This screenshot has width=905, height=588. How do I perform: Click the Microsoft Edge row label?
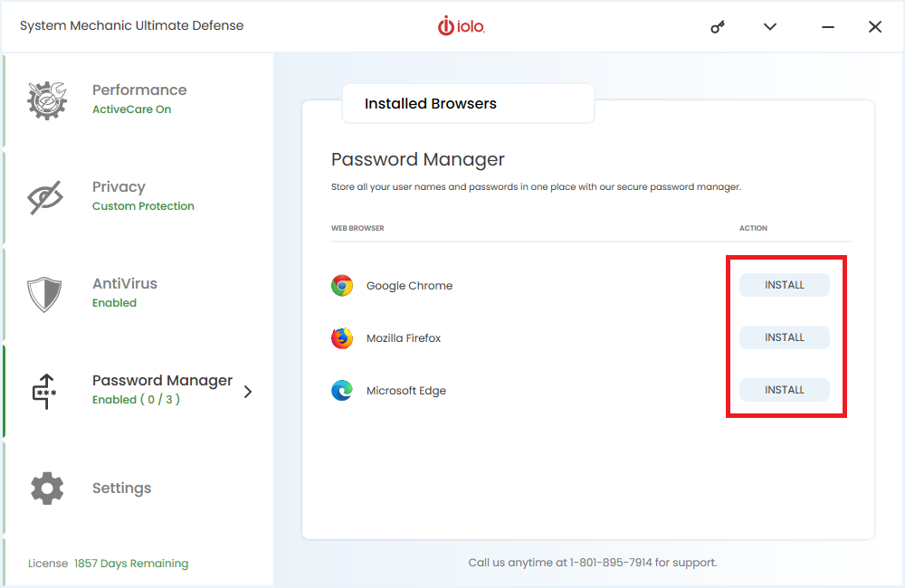pos(405,391)
